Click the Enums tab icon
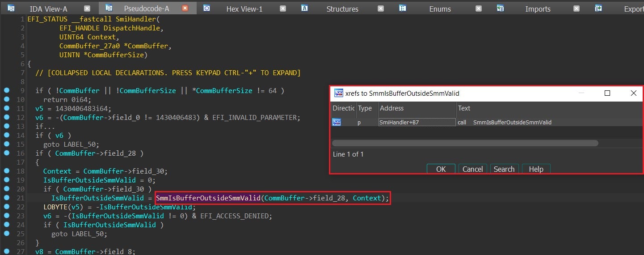This screenshot has height=255, width=644. click(403, 8)
